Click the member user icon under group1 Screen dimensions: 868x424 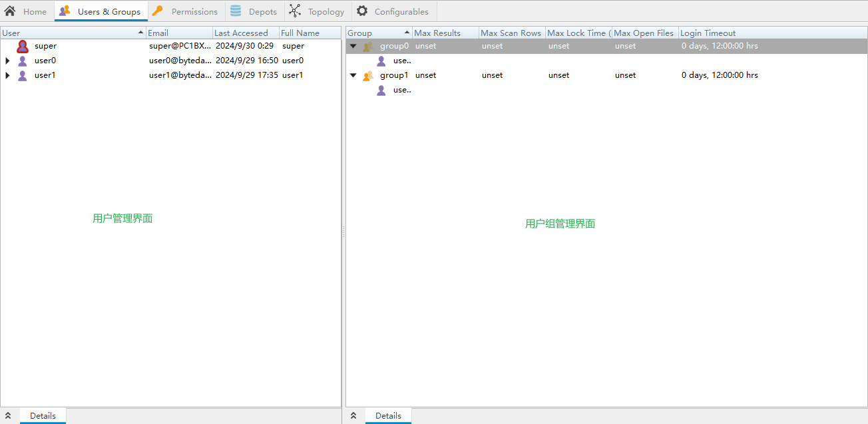coord(381,90)
